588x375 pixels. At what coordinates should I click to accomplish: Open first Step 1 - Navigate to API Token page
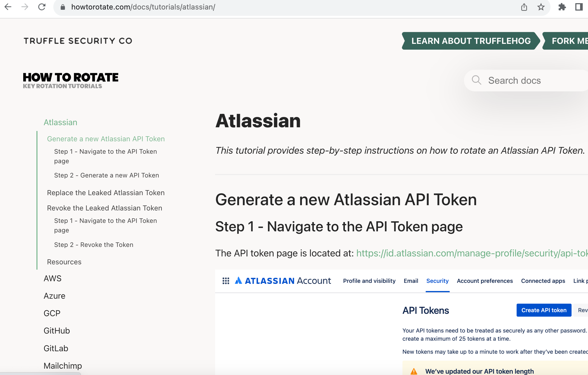(106, 156)
